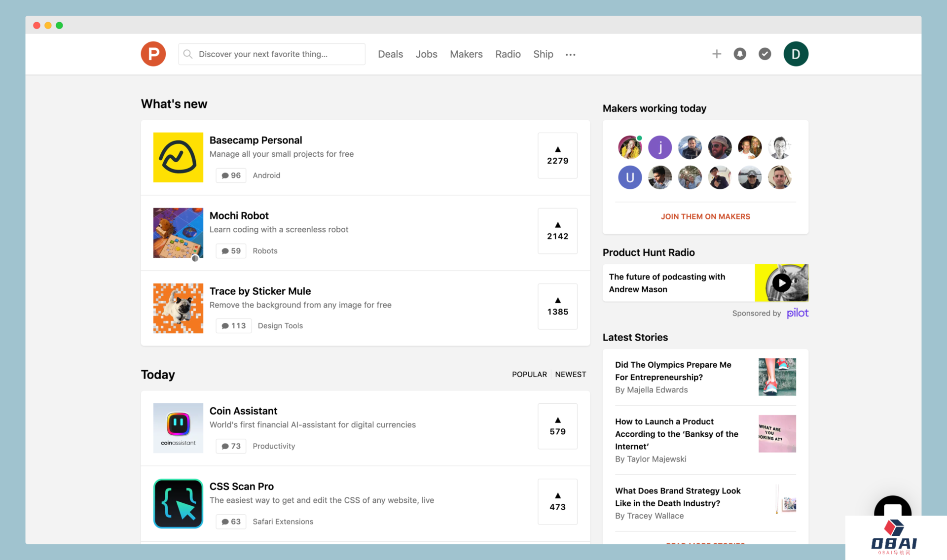947x560 pixels.
Task: Click the search magnifier icon
Action: [188, 54]
